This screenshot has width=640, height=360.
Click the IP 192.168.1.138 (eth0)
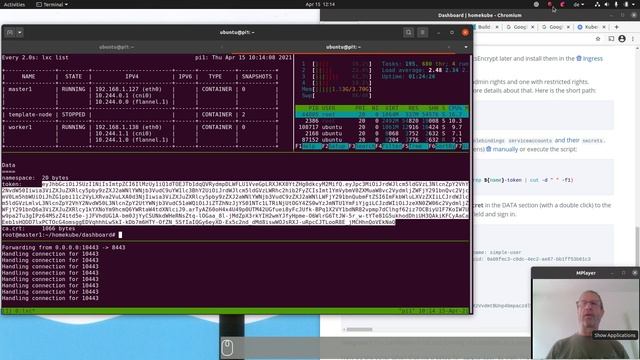coord(129,127)
